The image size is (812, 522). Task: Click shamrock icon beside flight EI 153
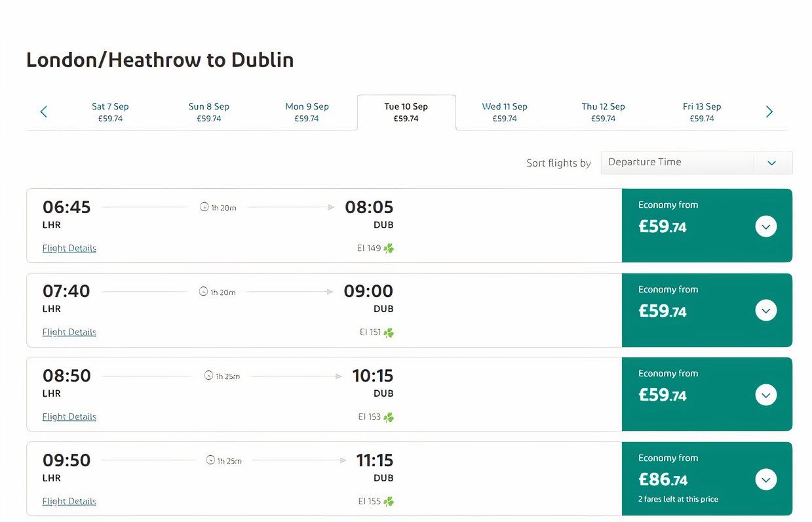click(389, 417)
